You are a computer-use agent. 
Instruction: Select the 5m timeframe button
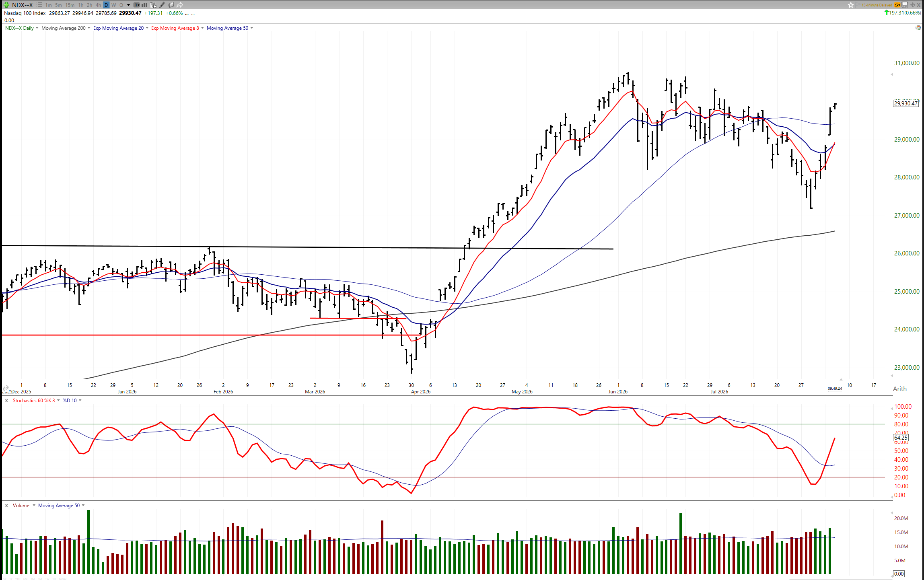(58, 5)
